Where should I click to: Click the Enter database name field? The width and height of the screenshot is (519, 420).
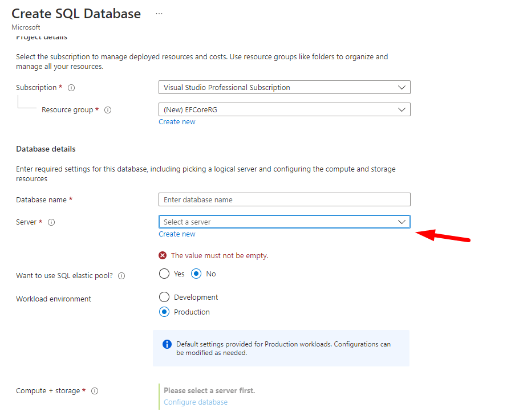(284, 199)
